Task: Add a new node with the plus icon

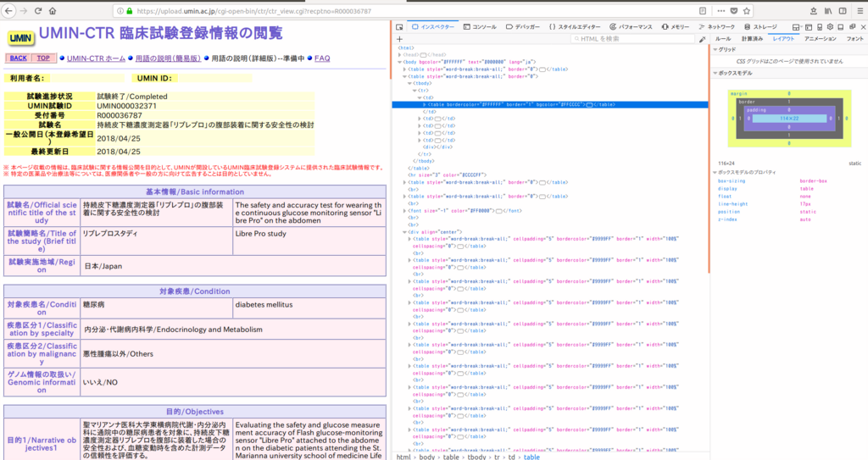Action: click(400, 39)
